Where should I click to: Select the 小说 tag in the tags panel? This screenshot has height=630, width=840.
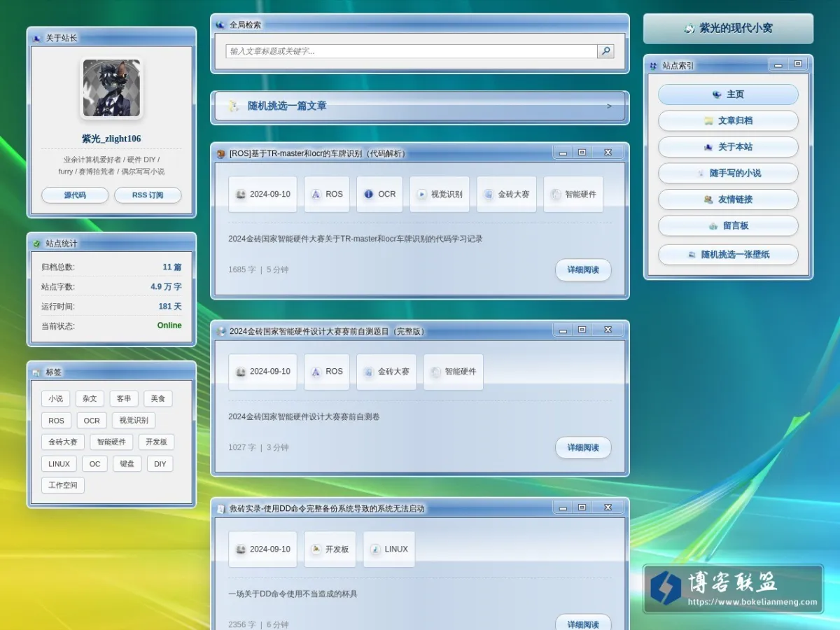pyautogui.click(x=55, y=399)
